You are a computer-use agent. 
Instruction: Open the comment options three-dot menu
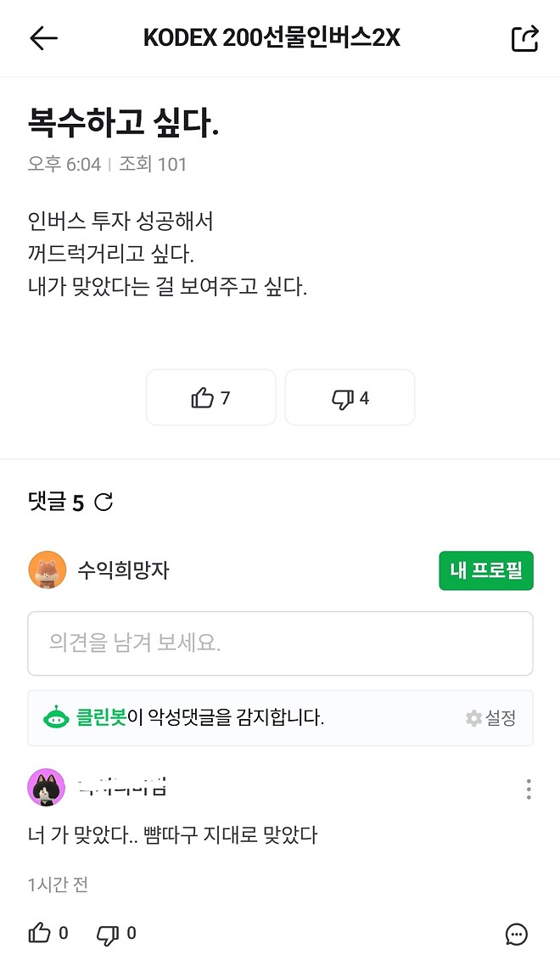(x=529, y=788)
